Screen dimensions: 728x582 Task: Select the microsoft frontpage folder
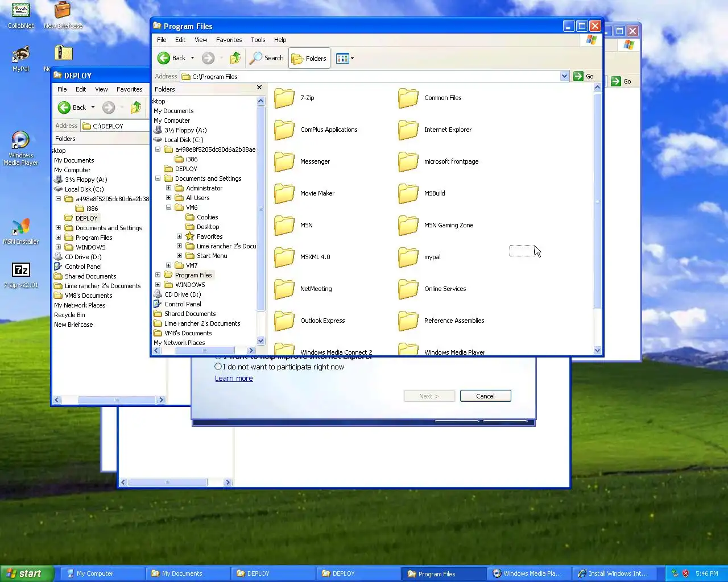coord(439,161)
